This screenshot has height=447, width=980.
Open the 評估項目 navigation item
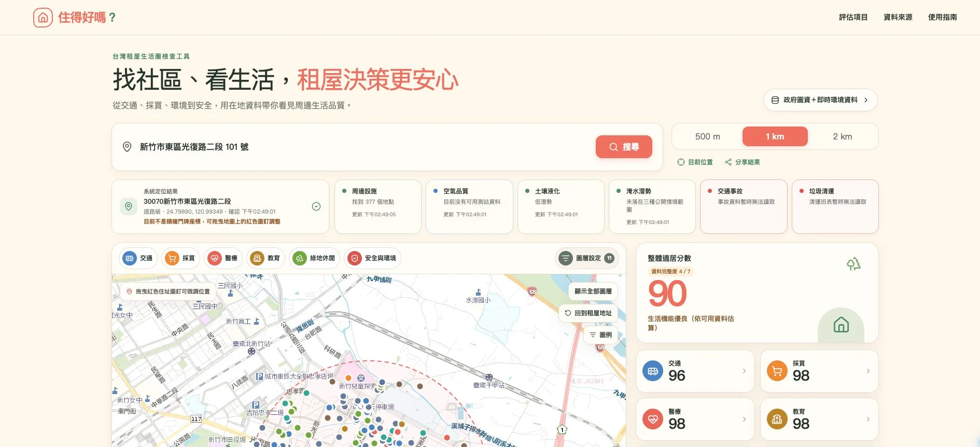[x=853, y=17]
